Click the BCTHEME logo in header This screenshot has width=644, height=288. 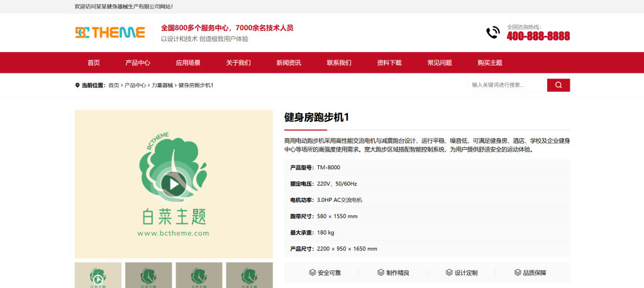(x=110, y=33)
